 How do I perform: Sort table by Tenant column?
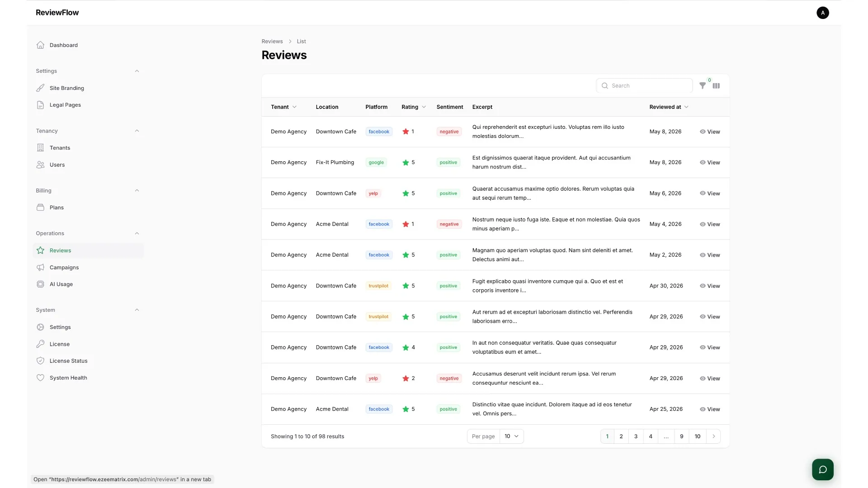click(x=283, y=107)
